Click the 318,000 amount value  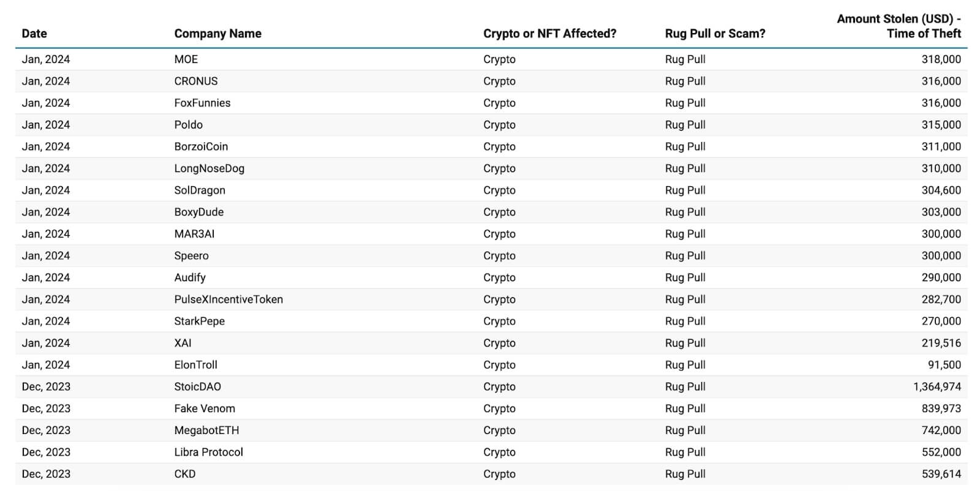[x=941, y=59]
